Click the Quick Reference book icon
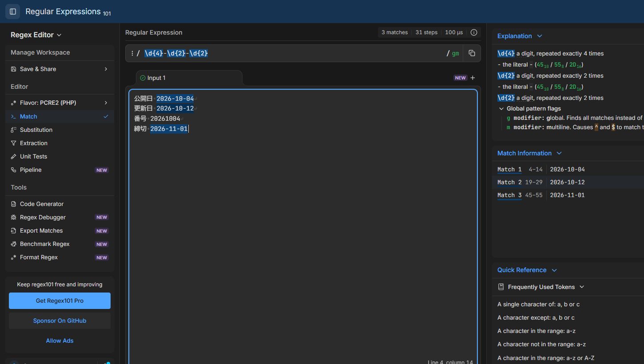The image size is (644, 364). coord(501,287)
